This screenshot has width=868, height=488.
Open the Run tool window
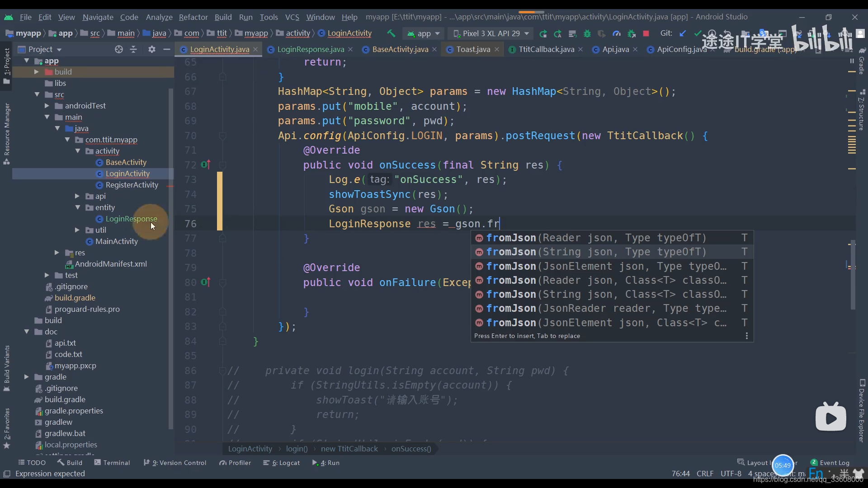click(x=326, y=463)
